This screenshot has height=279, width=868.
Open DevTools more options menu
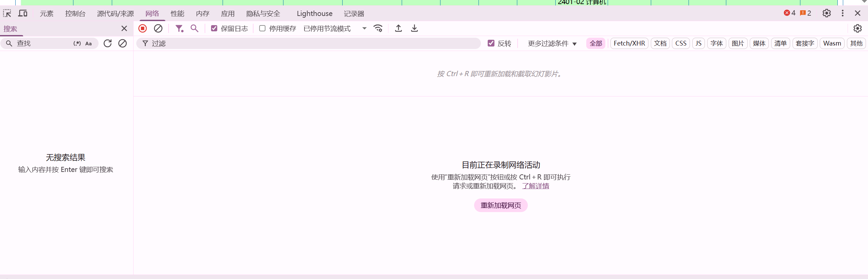click(843, 13)
